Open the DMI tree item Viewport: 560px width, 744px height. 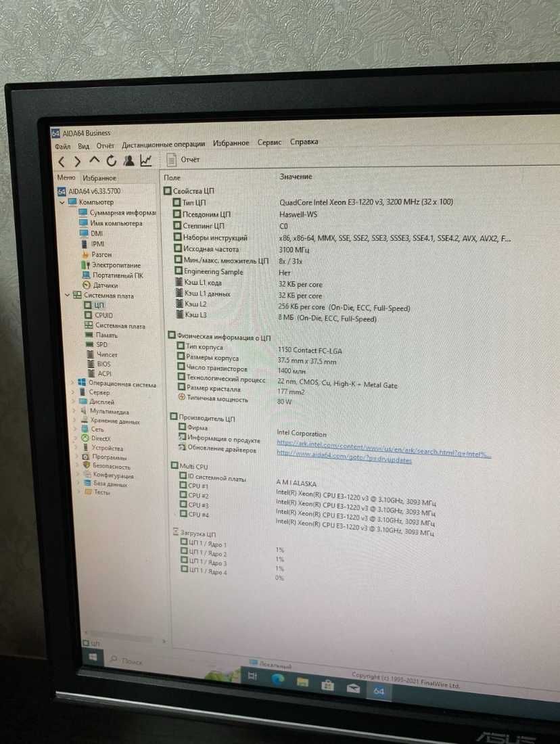coord(91,233)
